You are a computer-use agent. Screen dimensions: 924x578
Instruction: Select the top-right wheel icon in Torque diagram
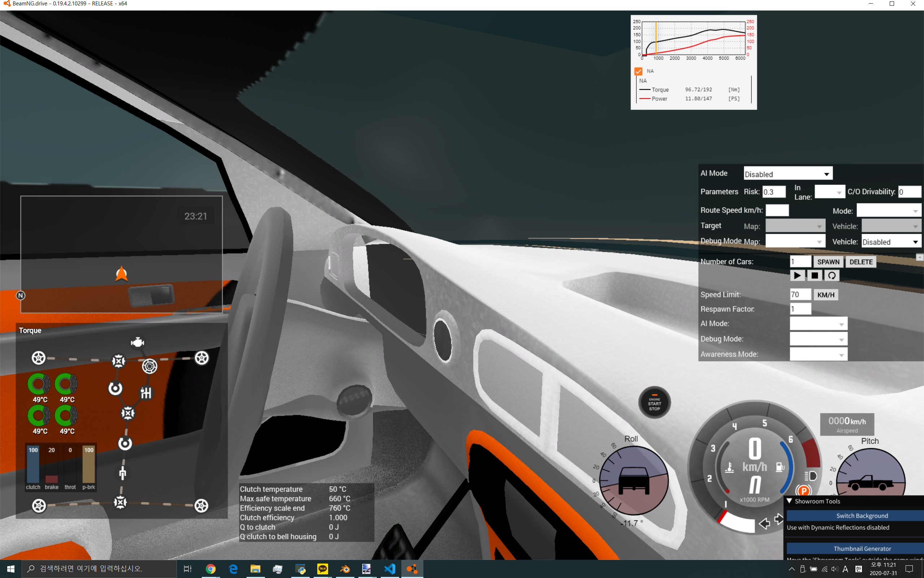click(202, 358)
